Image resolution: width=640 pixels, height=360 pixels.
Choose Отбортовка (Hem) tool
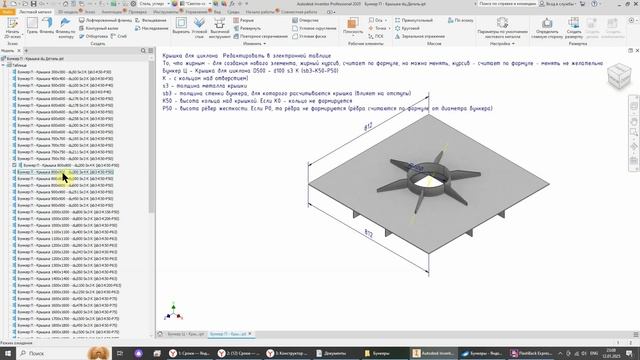click(x=93, y=36)
